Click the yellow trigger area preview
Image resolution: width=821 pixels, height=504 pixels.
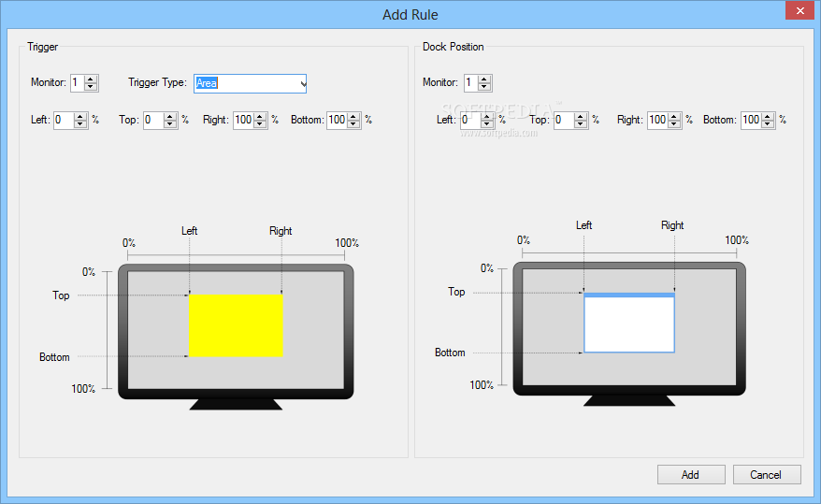pyautogui.click(x=236, y=325)
